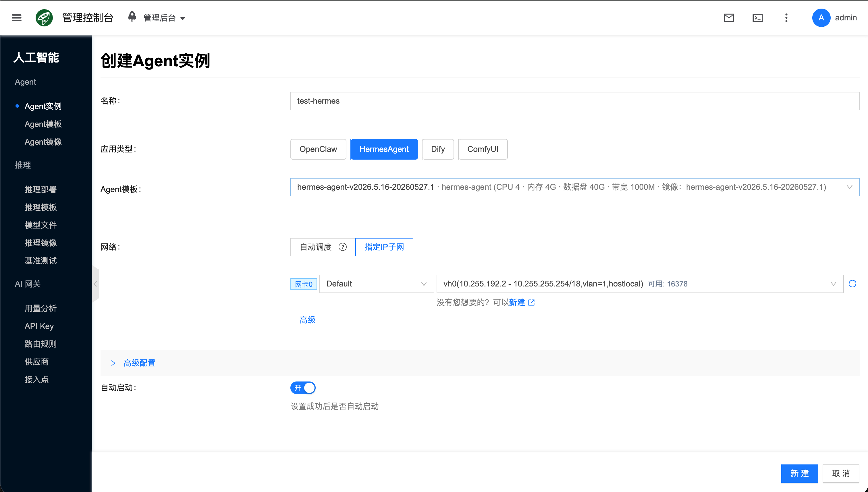
Task: Open the Default VPC dropdown
Action: pyautogui.click(x=376, y=284)
